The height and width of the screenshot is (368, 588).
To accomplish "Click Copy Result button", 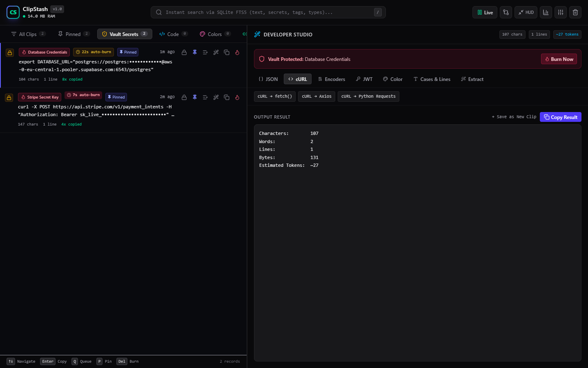I will pos(561,117).
